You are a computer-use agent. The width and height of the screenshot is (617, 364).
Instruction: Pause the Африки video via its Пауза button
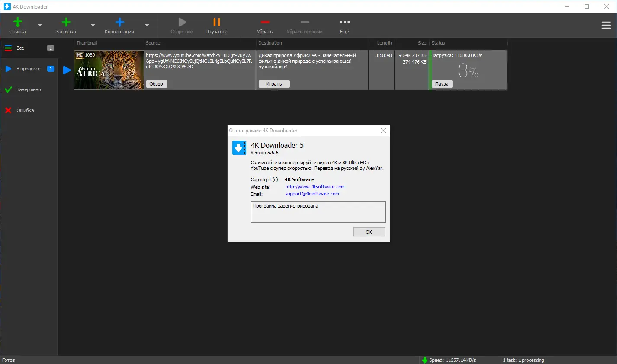tap(441, 83)
